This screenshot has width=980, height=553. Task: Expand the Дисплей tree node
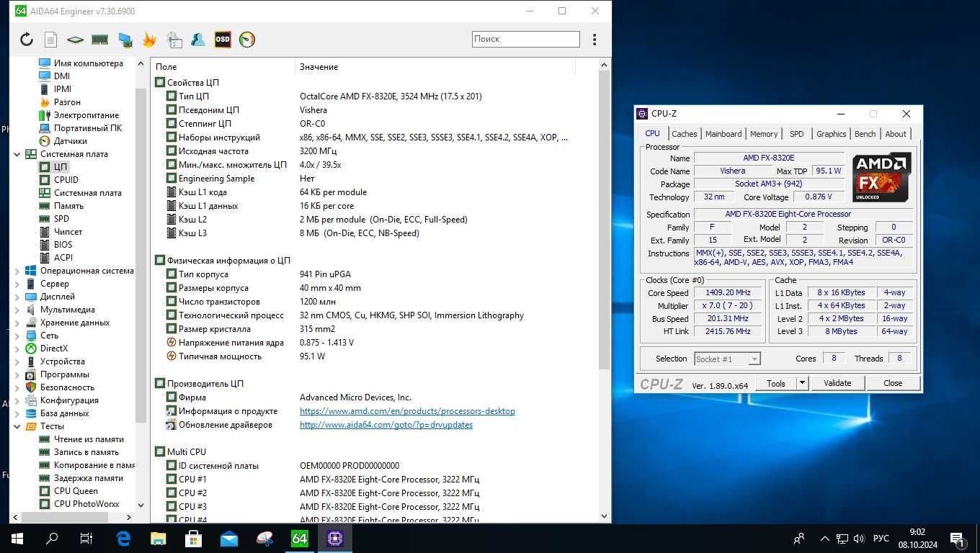click(17, 297)
